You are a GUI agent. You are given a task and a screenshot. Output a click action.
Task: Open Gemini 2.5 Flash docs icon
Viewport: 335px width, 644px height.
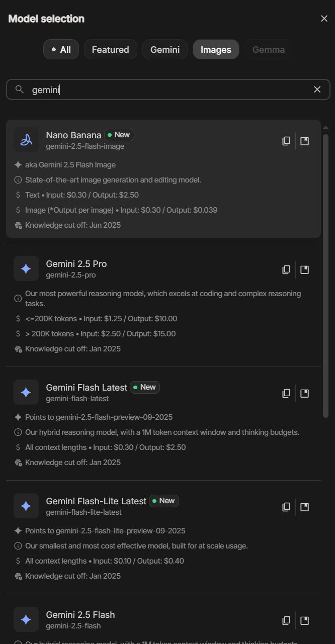pos(304,621)
